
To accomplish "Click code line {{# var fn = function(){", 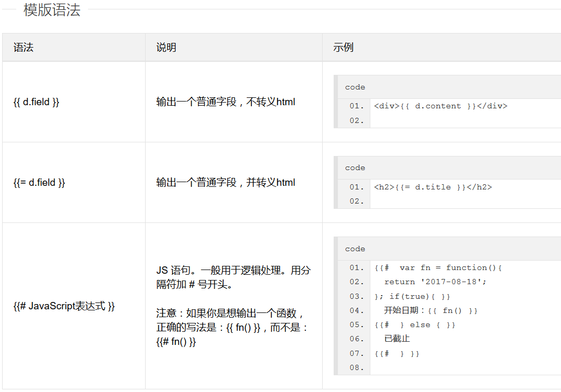I will click(x=438, y=267).
